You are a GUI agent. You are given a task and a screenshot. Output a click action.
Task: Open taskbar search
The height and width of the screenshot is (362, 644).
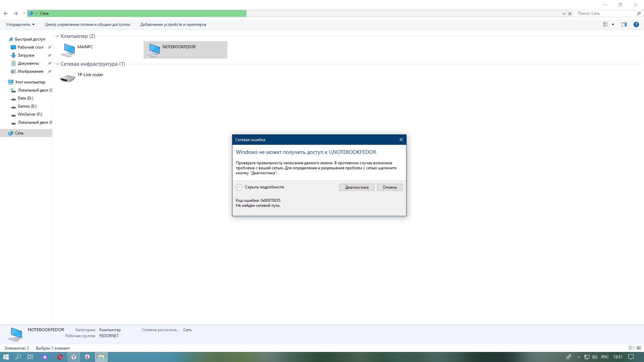pos(18,357)
